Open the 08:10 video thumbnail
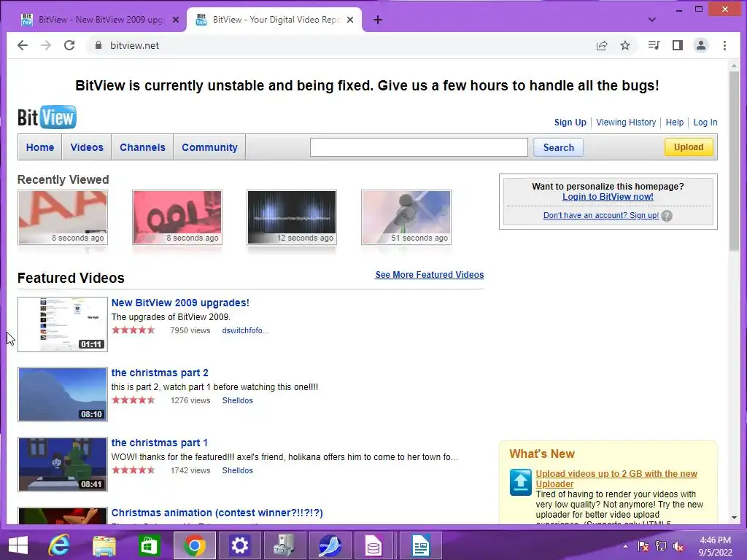Image resolution: width=747 pixels, height=560 pixels. [x=63, y=394]
